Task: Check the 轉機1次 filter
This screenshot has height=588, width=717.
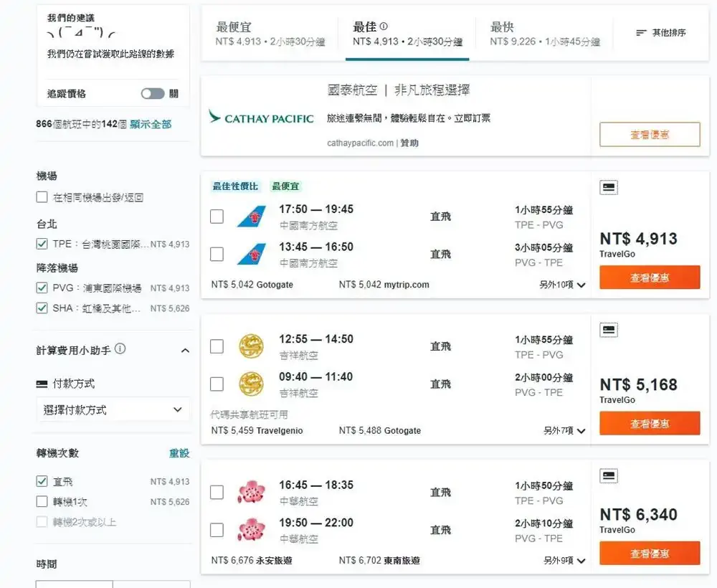Action: click(x=42, y=501)
